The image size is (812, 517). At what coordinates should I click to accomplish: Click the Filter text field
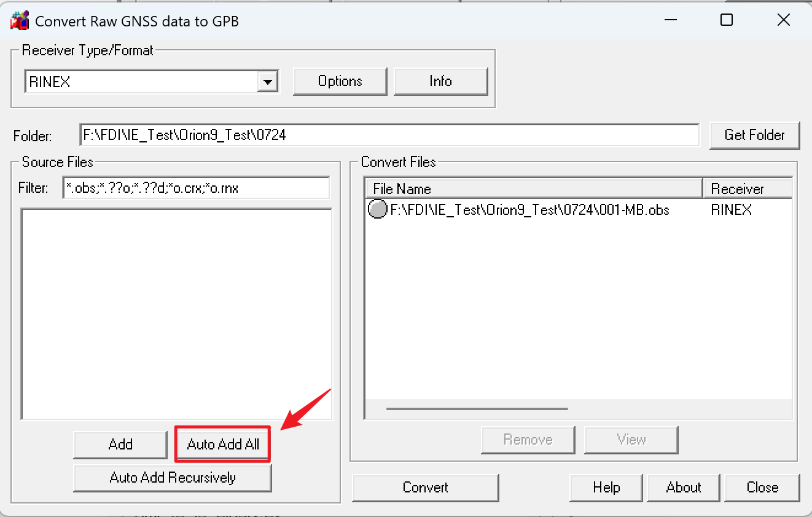click(196, 188)
